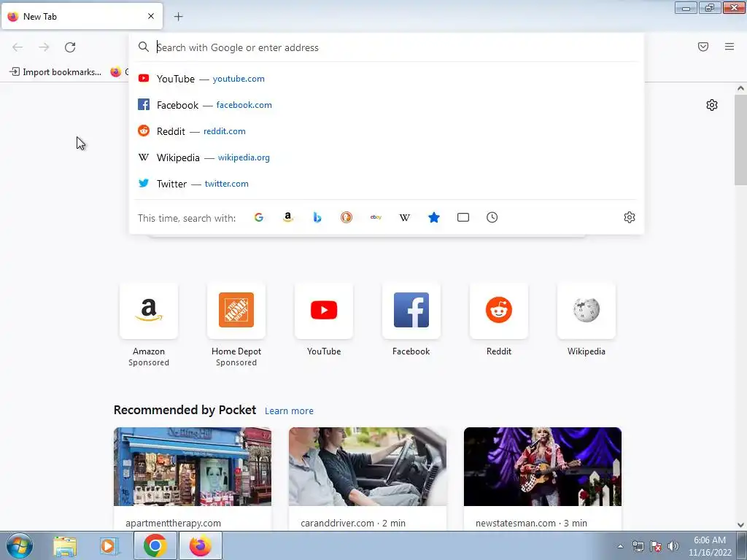The width and height of the screenshot is (747, 560).
Task: Show hidden system tray icons
Action: pyautogui.click(x=620, y=546)
